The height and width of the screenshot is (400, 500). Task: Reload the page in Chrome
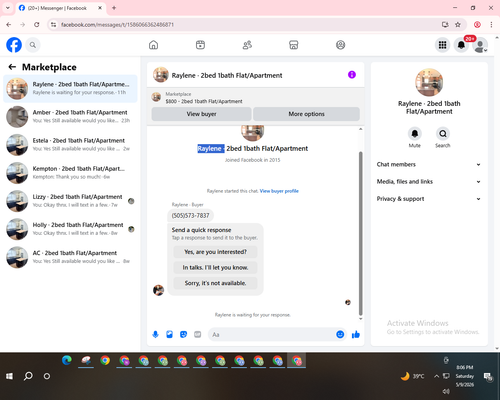37,24
